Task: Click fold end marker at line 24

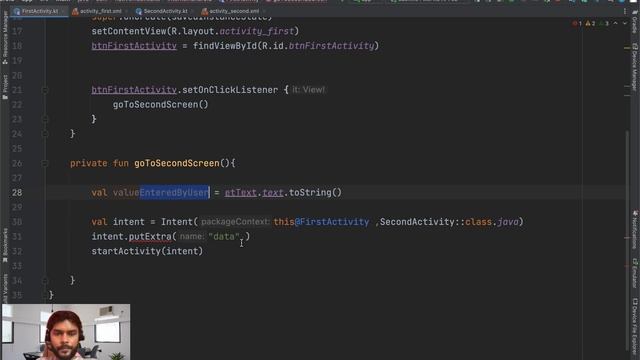Action: [x=45, y=134]
